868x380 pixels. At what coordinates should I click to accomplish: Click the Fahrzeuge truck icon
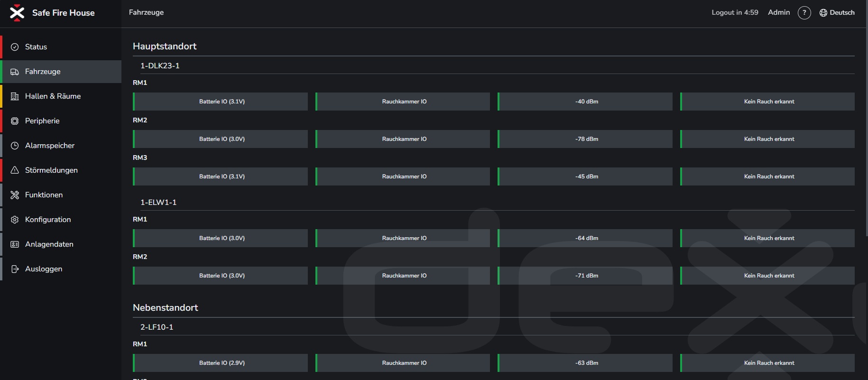(x=15, y=72)
